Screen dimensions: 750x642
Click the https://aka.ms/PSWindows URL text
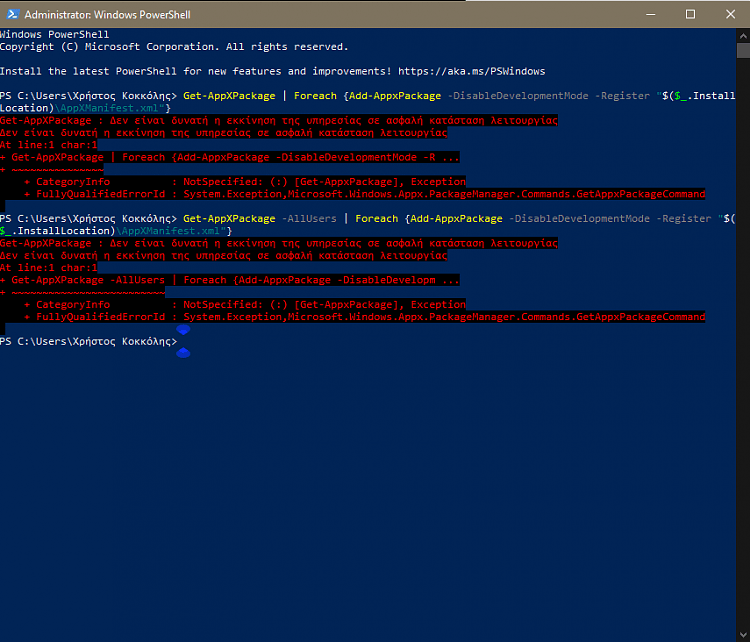pos(471,71)
